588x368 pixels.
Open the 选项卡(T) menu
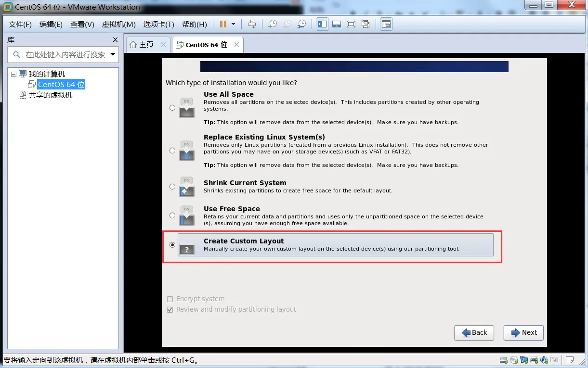(x=159, y=25)
